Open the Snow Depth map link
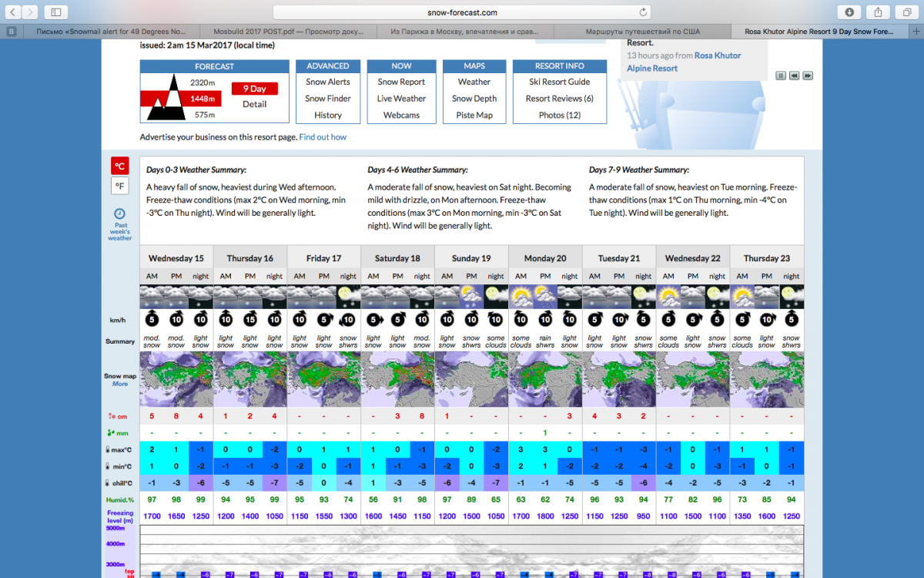This screenshot has height=578, width=924. pos(474,99)
